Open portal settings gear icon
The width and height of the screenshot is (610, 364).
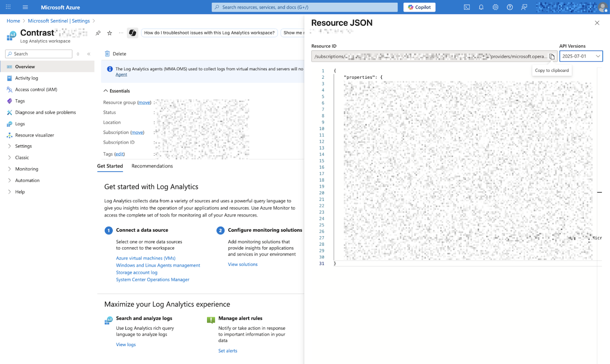coord(495,7)
